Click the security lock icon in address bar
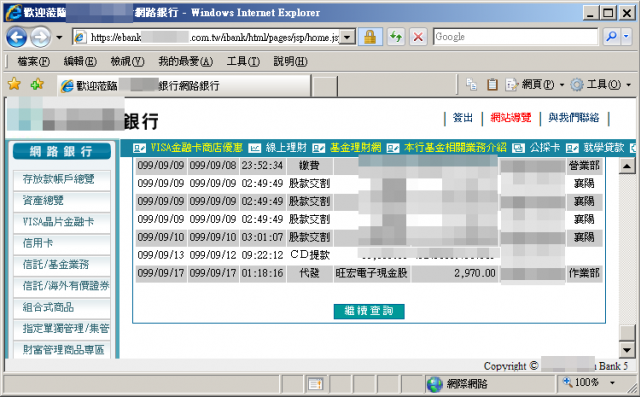 tap(370, 37)
